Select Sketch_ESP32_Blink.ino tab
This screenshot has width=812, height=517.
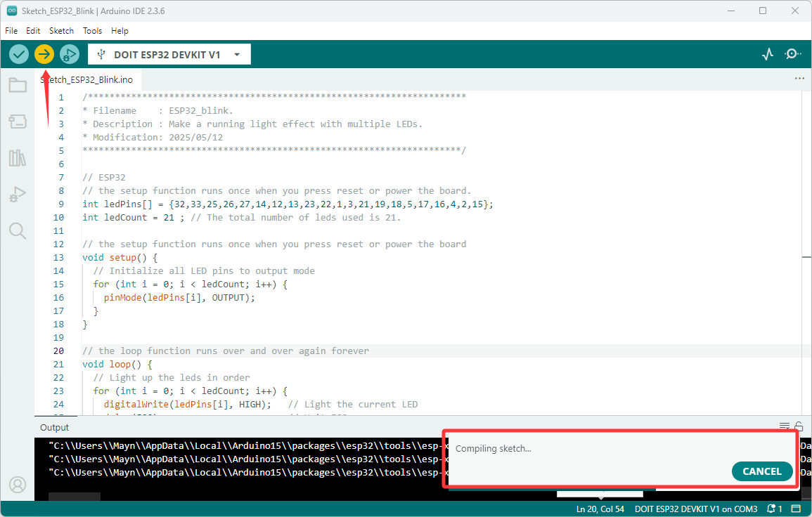87,79
